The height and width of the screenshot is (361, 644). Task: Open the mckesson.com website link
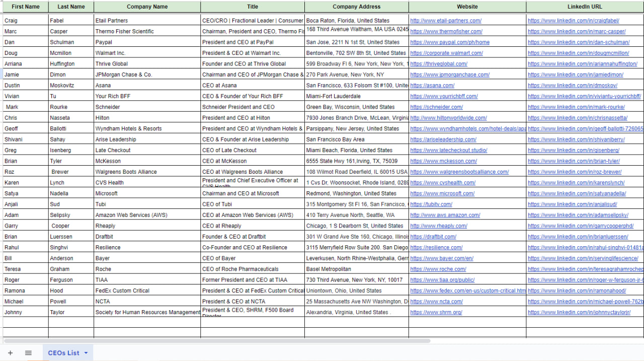[x=443, y=161]
